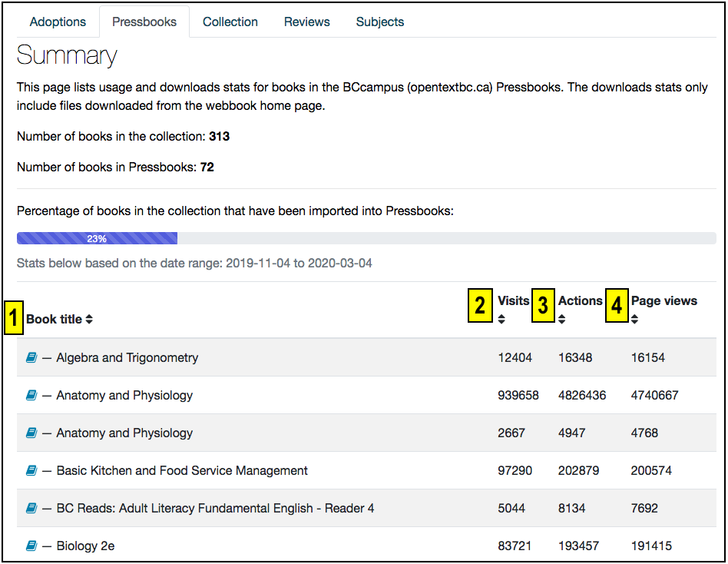Viewport: 728px width, 564px height.
Task: Open Anatomy and Physiology title with 4947 actions
Action: 124,433
